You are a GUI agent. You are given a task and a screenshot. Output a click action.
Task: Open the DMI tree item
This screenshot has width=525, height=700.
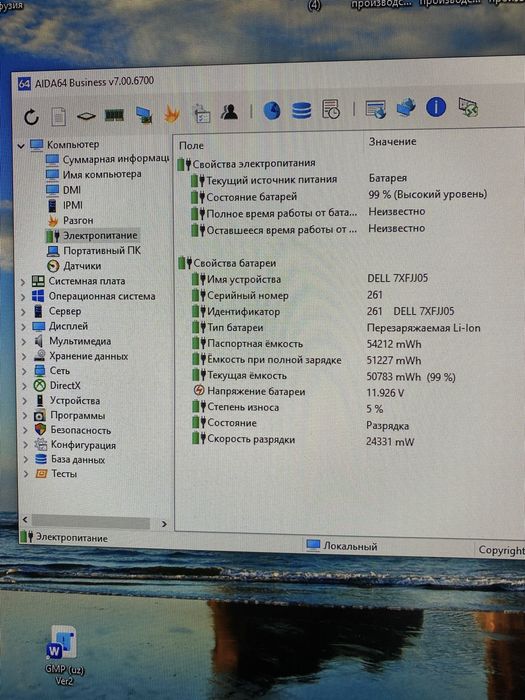64,190
